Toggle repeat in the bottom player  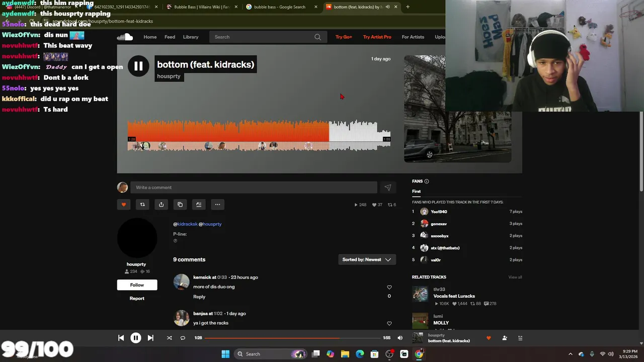(x=183, y=338)
